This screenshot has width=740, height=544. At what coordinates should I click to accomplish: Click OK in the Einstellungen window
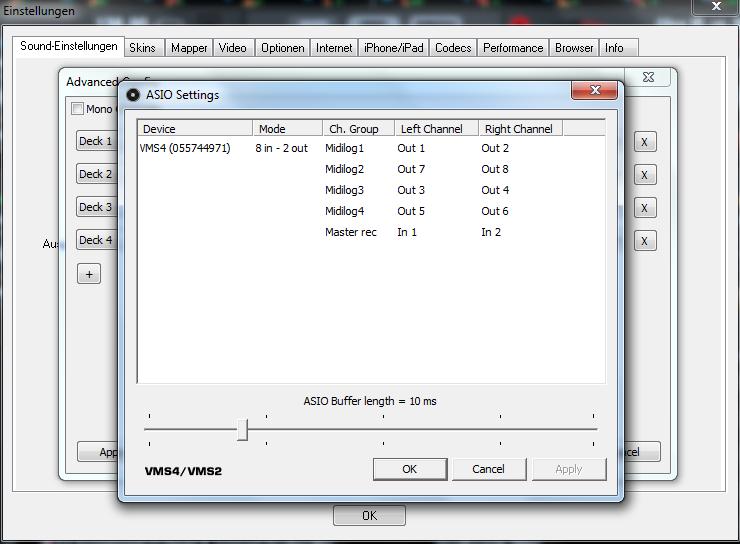[x=369, y=516]
